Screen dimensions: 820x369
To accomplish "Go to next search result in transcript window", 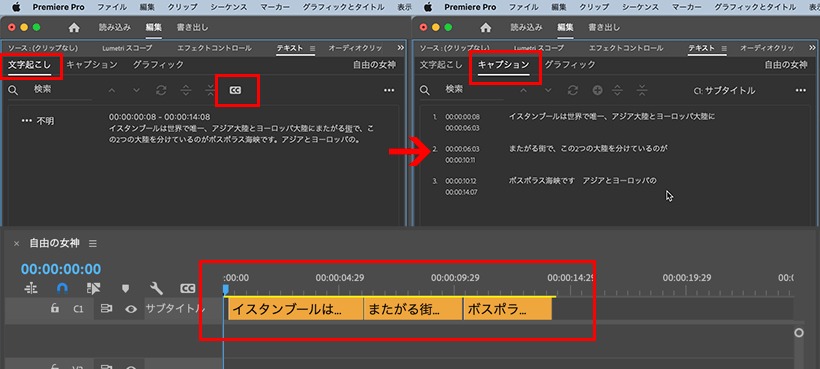I will pyautogui.click(x=136, y=90).
